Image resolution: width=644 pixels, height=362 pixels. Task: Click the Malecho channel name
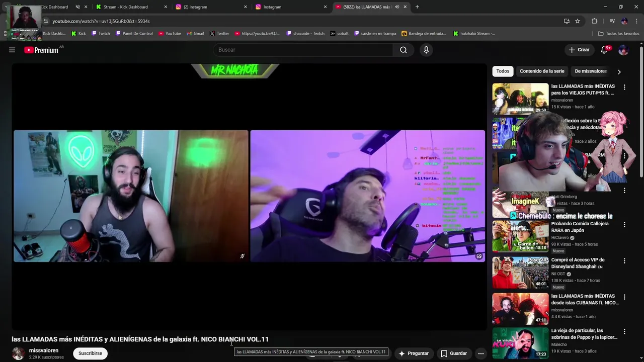[x=559, y=344]
